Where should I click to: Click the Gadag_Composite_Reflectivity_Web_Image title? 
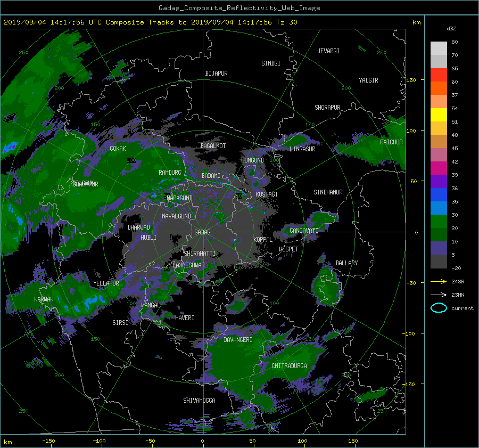(x=239, y=8)
